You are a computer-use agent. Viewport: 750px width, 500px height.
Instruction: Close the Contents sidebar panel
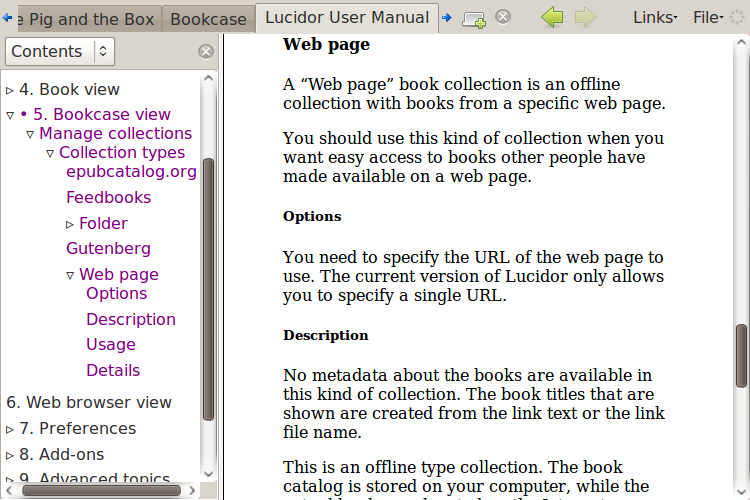tap(206, 52)
